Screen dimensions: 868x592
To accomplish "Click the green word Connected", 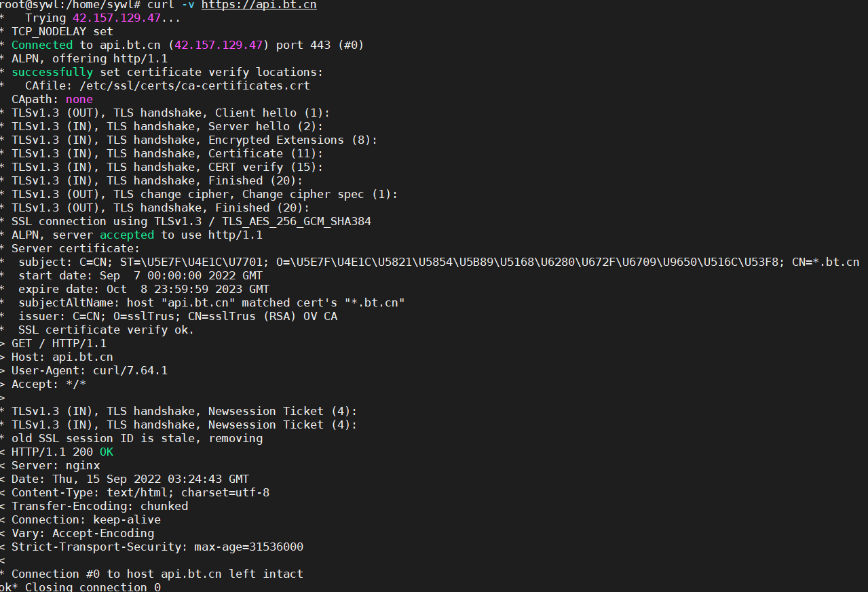I will click(42, 45).
